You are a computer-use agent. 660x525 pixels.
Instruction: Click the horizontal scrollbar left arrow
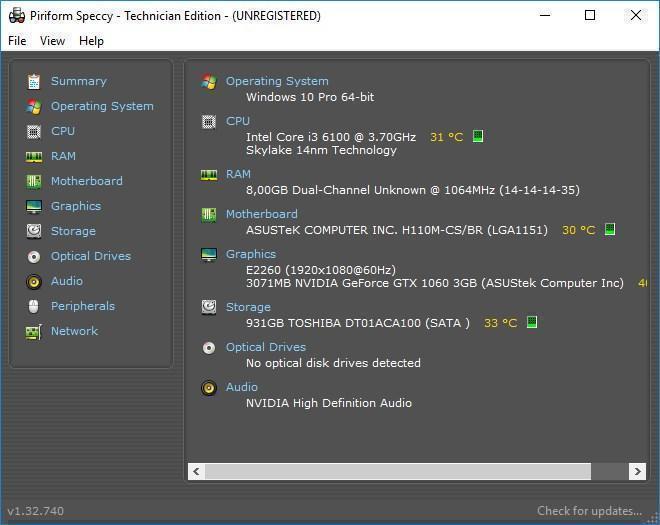pyautogui.click(x=196, y=471)
